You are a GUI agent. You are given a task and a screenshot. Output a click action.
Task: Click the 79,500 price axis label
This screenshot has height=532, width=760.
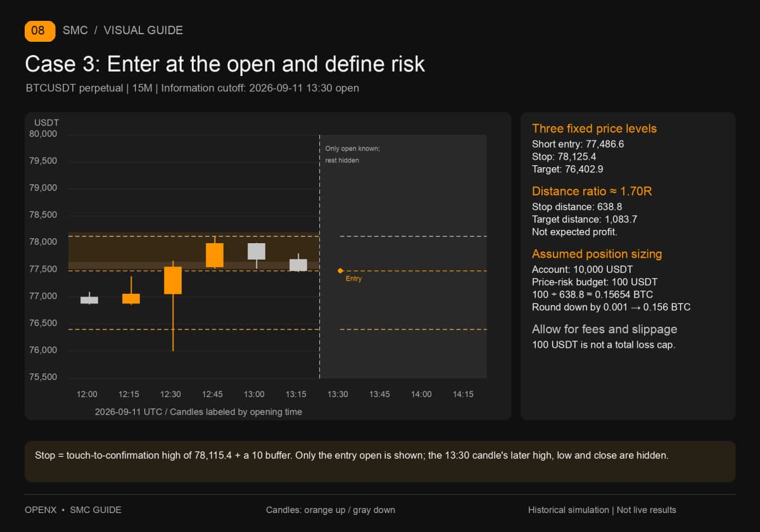43,161
